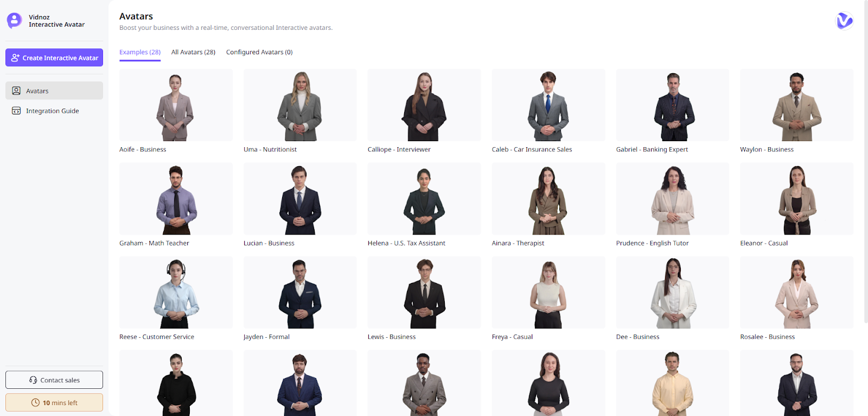Click the Contact sales button
The height and width of the screenshot is (416, 868).
(54, 380)
